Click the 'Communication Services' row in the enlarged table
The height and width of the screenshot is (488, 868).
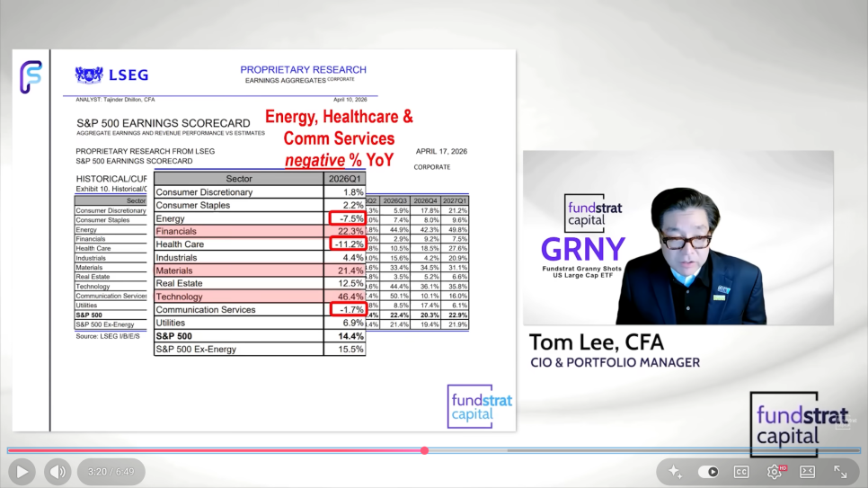260,310
